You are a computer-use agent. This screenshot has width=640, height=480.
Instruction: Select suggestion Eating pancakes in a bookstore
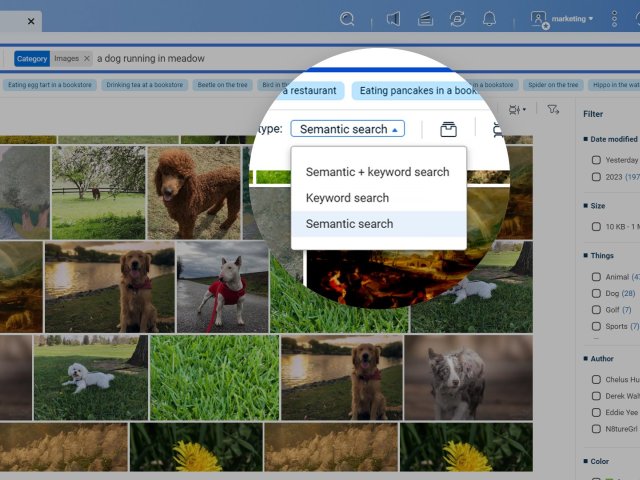[x=416, y=91]
